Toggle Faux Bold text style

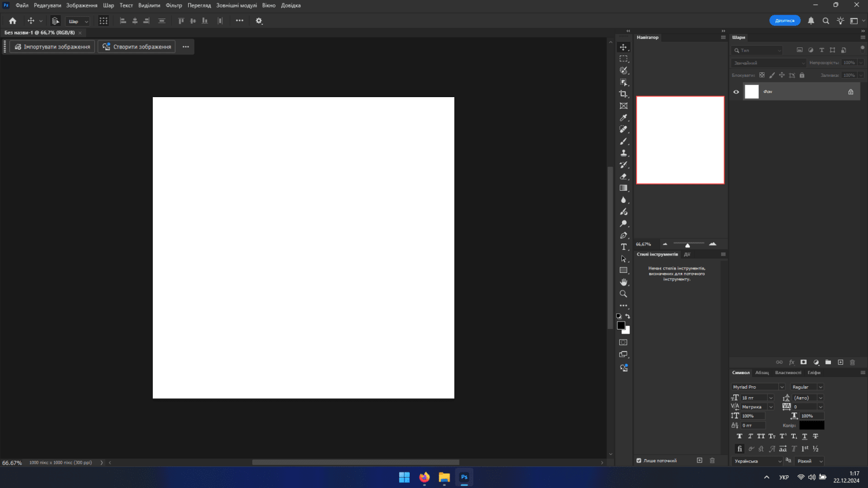coord(740,437)
